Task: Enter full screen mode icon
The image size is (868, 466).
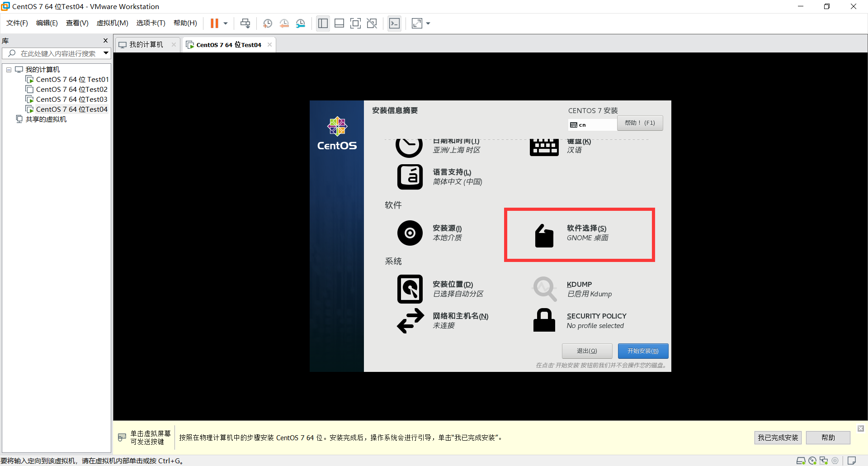Action: tap(356, 24)
